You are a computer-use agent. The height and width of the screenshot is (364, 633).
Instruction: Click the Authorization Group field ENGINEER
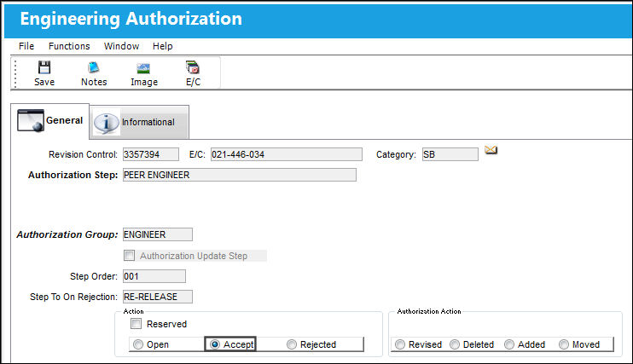[158, 234]
